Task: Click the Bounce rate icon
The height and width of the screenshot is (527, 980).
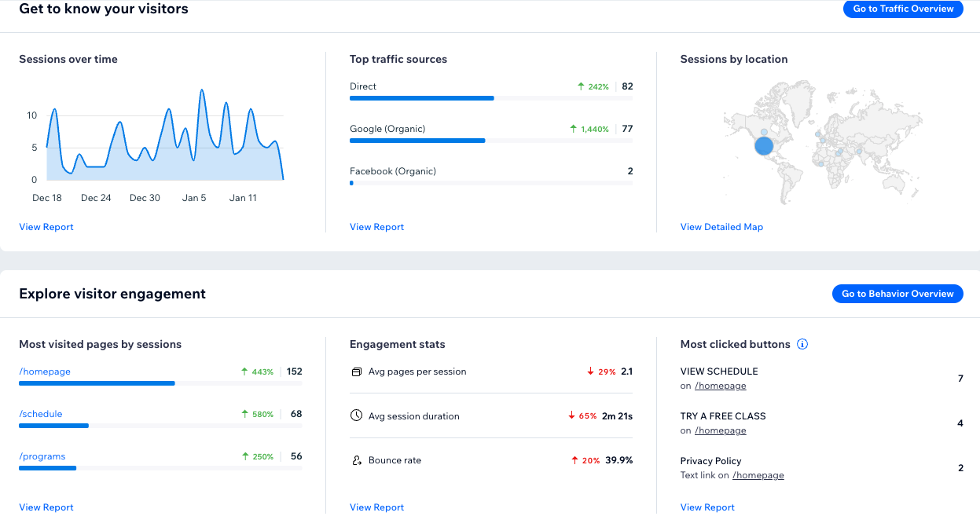Action: tap(357, 460)
